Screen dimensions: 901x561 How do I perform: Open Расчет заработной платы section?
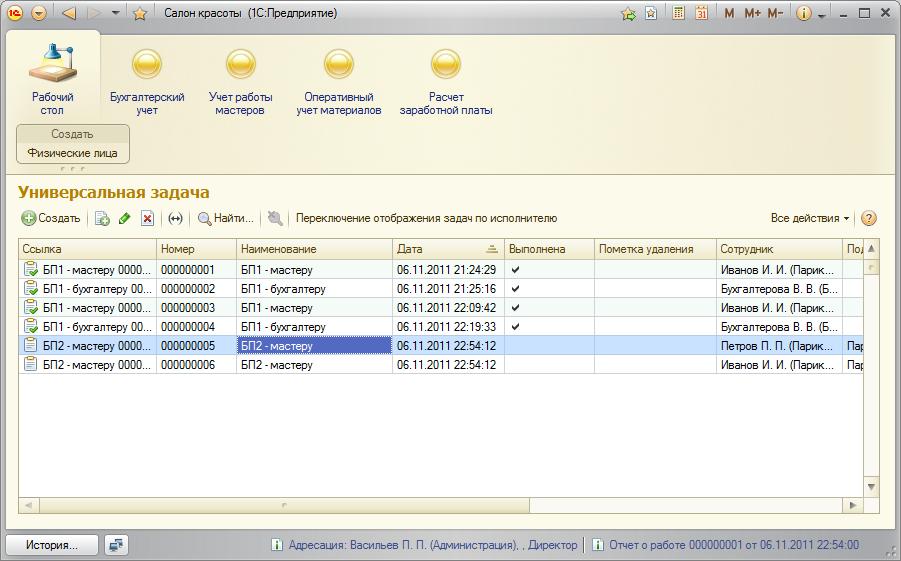[x=446, y=82]
